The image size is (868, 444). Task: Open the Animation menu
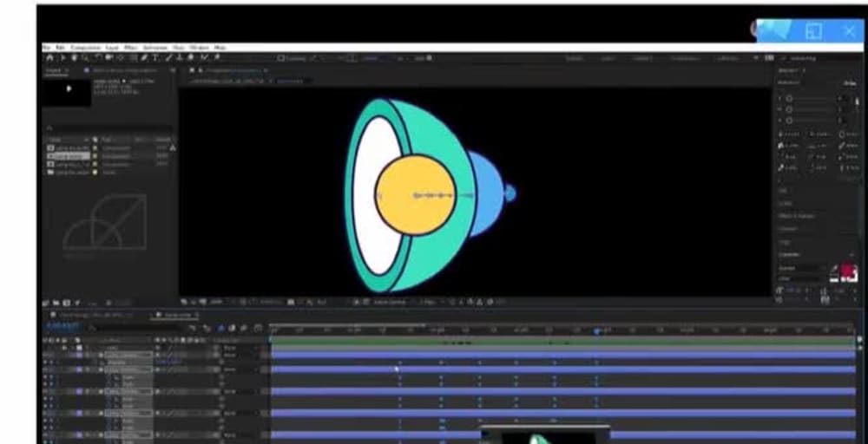155,48
